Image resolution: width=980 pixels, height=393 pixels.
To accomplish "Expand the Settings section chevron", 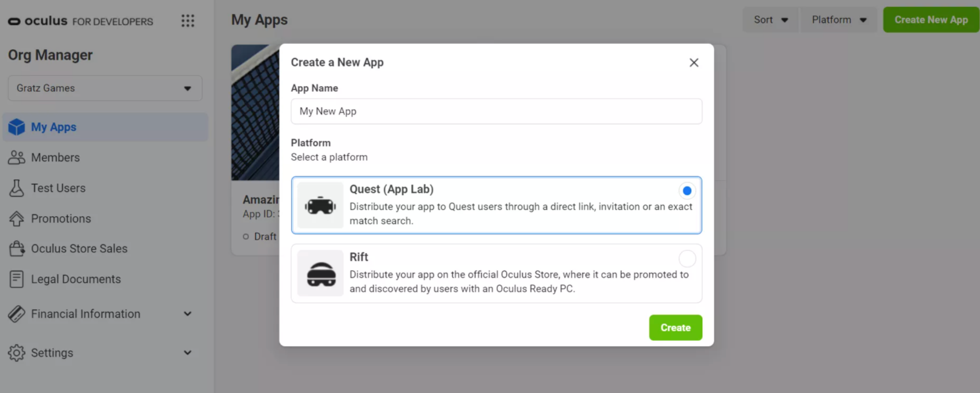I will click(187, 353).
